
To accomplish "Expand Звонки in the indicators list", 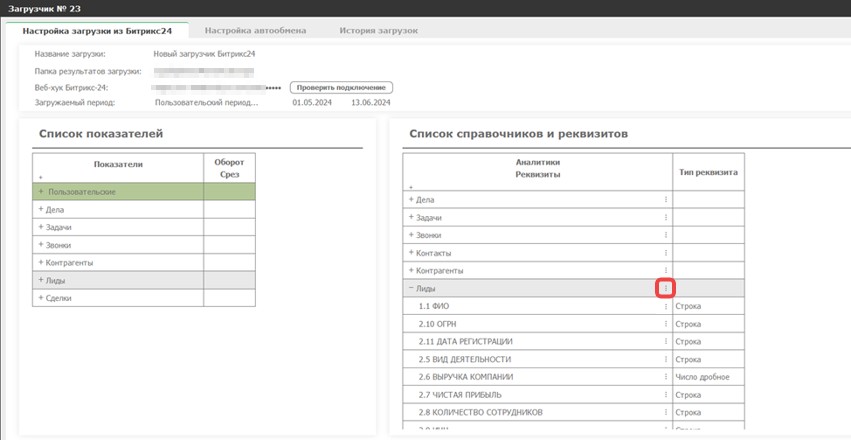I will (x=41, y=245).
